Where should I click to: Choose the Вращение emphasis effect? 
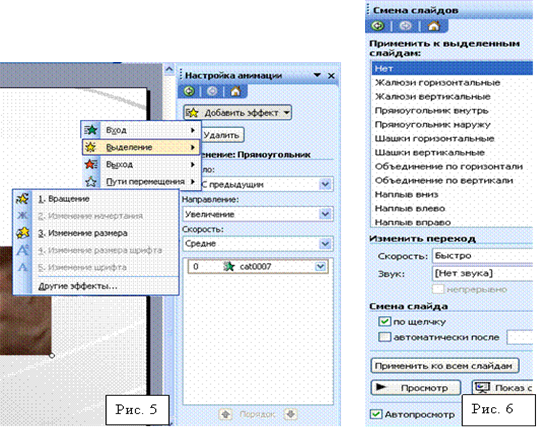click(96, 199)
